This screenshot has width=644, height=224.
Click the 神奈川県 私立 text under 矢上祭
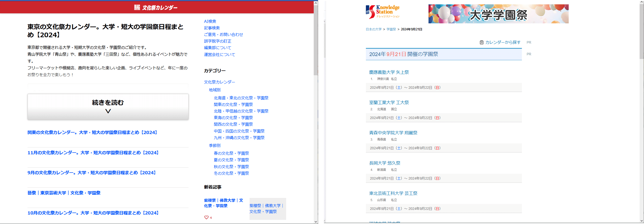click(x=387, y=79)
